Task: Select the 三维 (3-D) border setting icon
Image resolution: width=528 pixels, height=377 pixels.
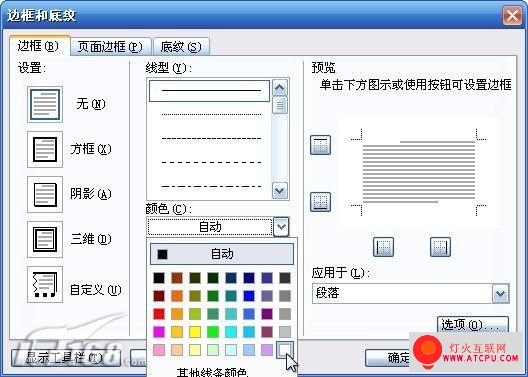Action: [x=45, y=239]
